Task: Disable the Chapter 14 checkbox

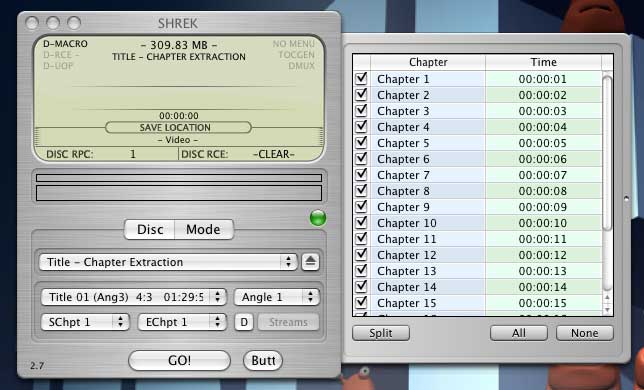Action: point(361,287)
